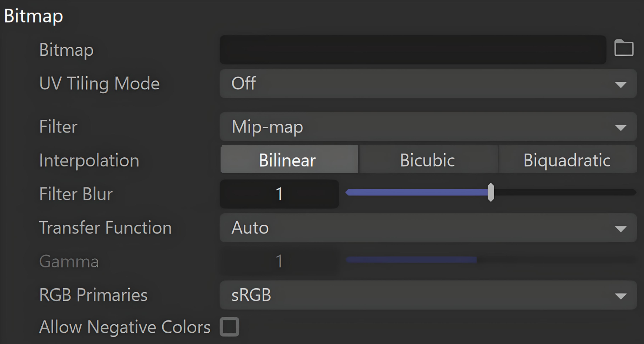The height and width of the screenshot is (344, 644).
Task: Click the Bitmap file path field
Action: (413, 50)
